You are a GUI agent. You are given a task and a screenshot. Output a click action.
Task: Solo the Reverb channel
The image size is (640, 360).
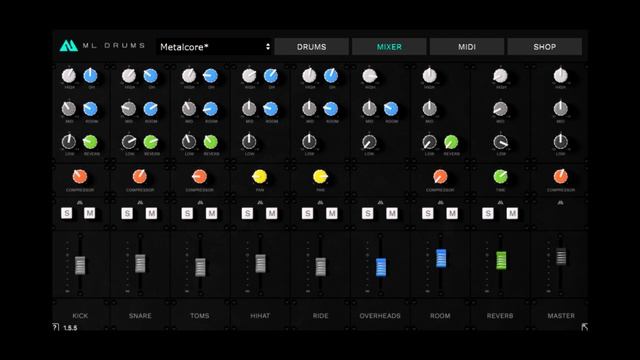point(488,213)
